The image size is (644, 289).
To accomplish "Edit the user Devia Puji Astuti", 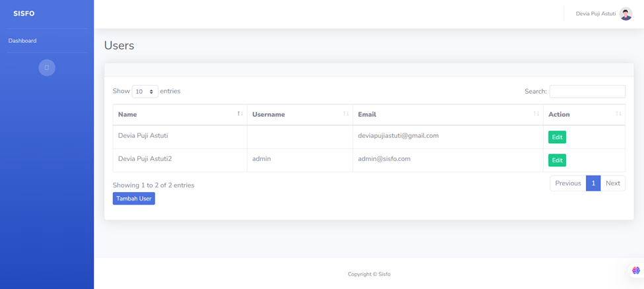I will click(557, 137).
